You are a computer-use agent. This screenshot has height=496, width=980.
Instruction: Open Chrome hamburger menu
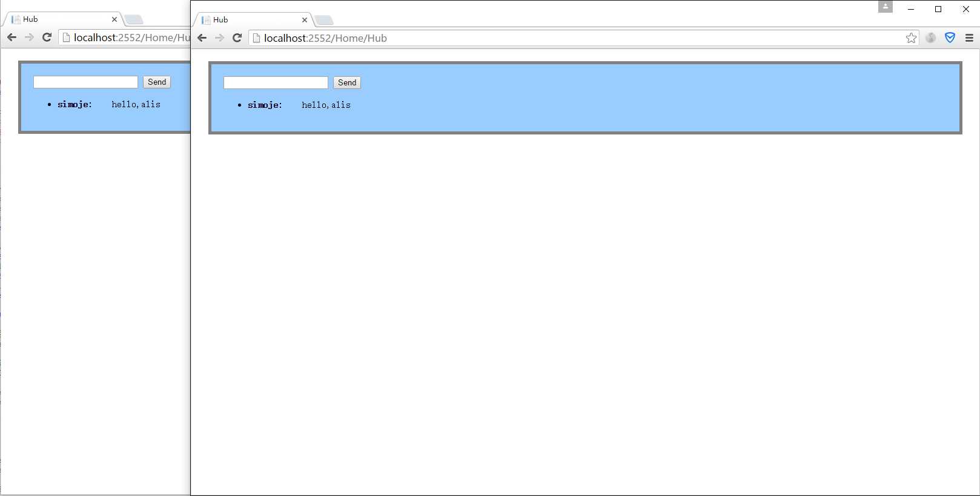[969, 38]
